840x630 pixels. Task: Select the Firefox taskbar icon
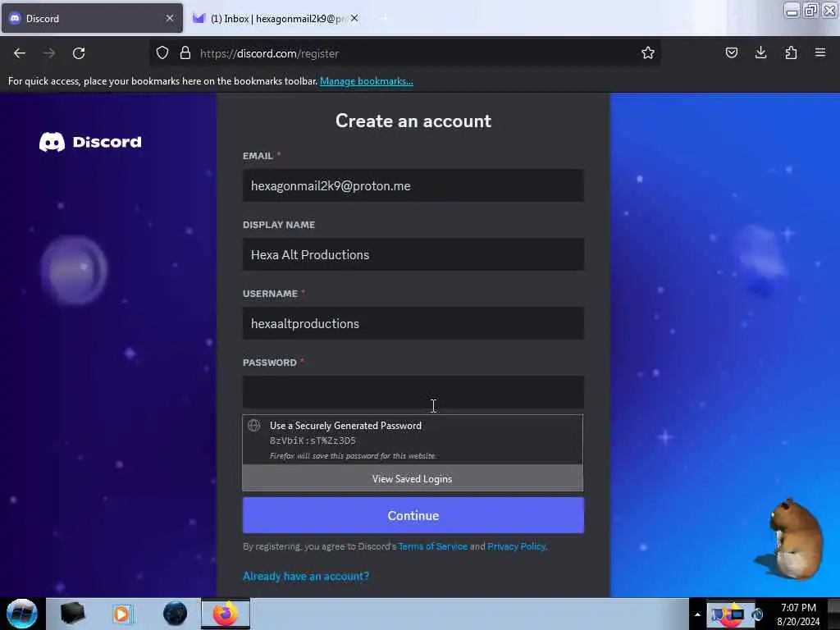[x=226, y=614]
